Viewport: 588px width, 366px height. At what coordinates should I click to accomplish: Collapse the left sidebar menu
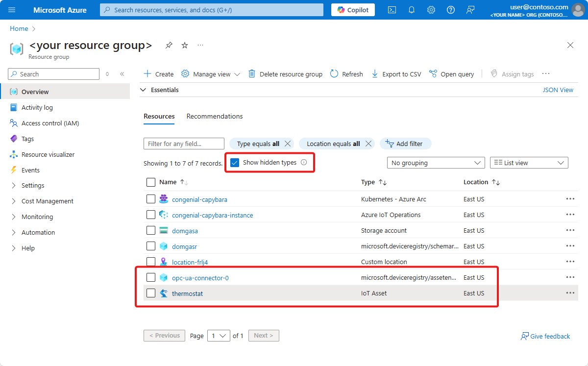pyautogui.click(x=122, y=74)
